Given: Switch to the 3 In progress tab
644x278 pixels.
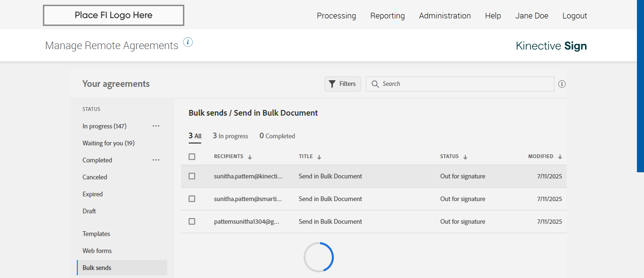Looking at the screenshot, I should (x=230, y=136).
